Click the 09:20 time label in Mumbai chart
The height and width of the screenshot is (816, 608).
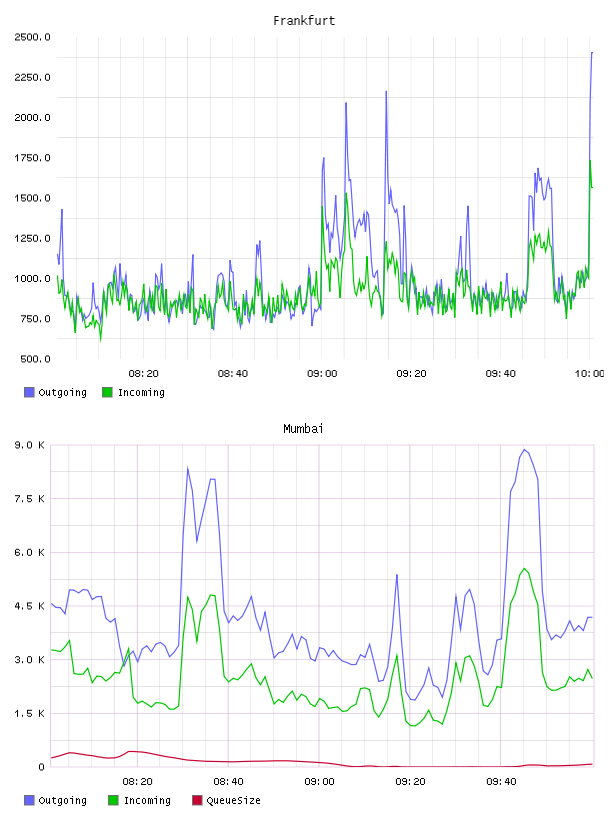tap(410, 782)
